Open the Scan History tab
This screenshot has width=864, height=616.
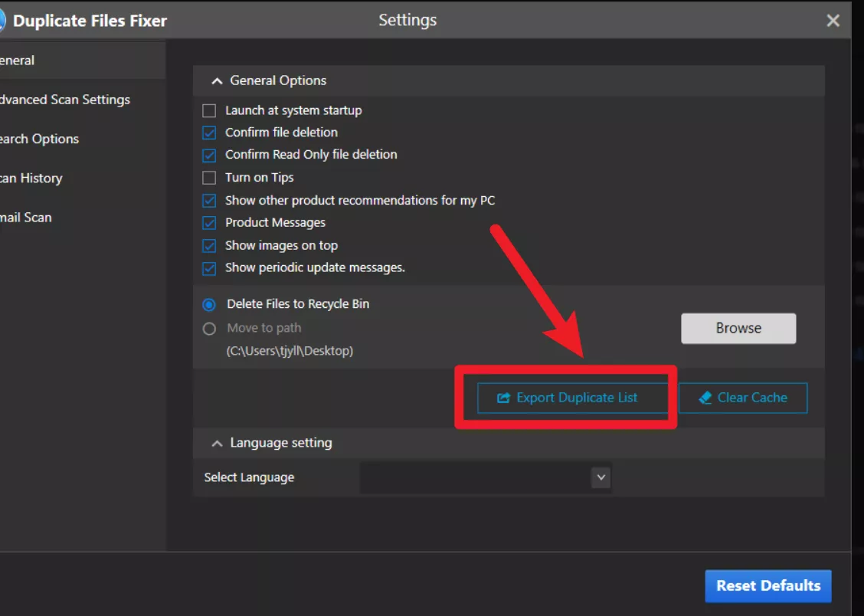tap(83, 178)
